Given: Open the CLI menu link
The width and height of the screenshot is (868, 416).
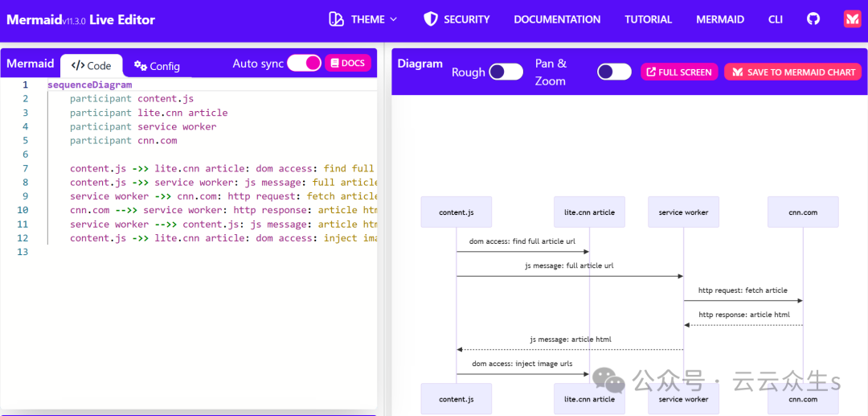Looking at the screenshot, I should coord(775,19).
